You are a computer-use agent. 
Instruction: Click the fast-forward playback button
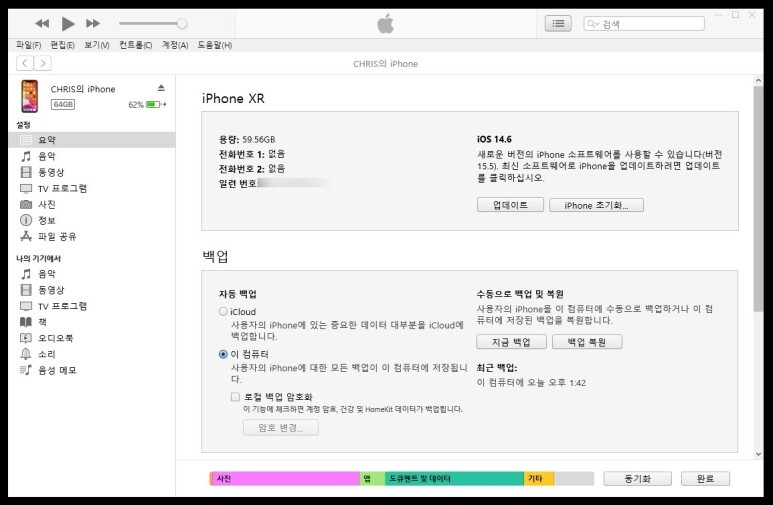tap(93, 23)
